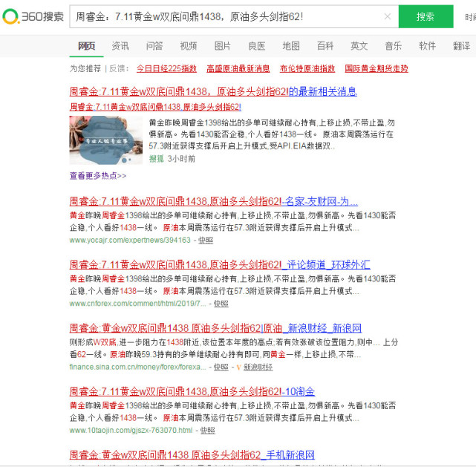
Task: Click the www.10taojin.com/gjszx-763070.html URL
Action: (131, 431)
